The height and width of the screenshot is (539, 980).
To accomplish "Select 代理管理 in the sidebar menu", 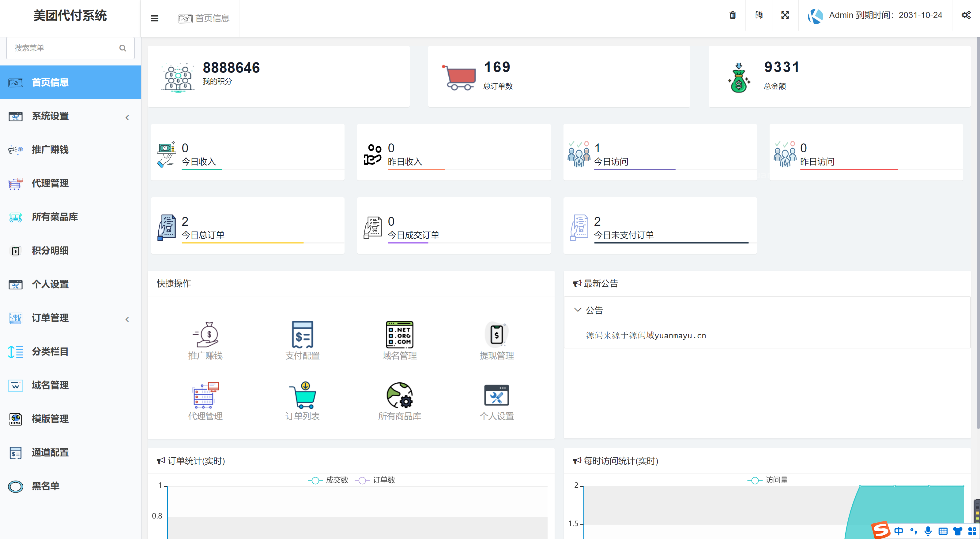I will pos(50,184).
